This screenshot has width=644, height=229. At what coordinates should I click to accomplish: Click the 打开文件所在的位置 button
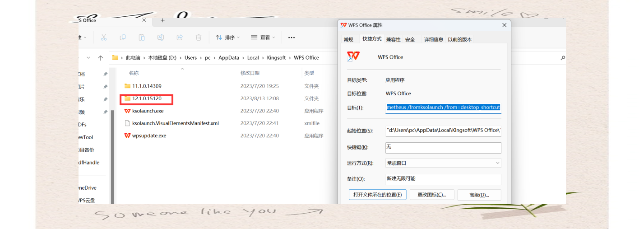378,195
